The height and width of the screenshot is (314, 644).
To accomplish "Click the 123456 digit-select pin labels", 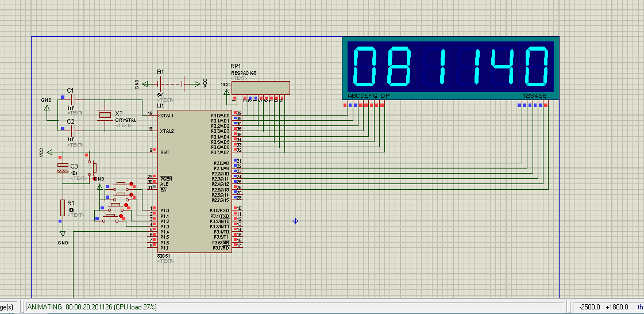I will 534,96.
